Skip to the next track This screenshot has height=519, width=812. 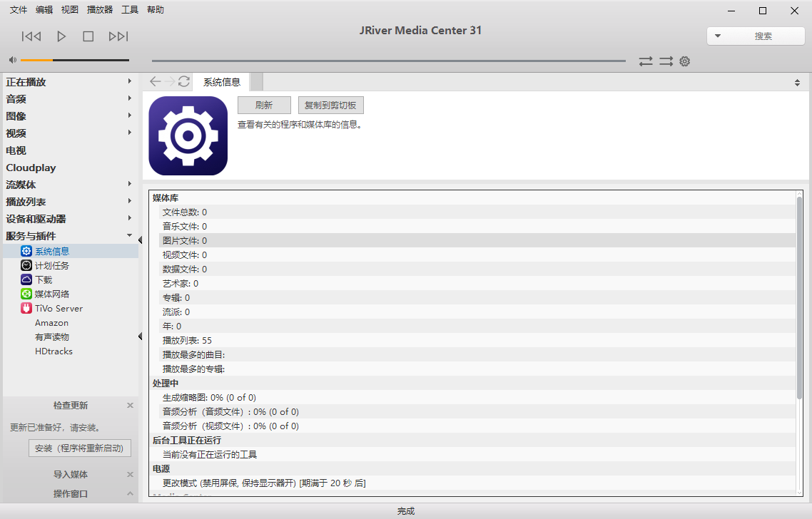(118, 36)
